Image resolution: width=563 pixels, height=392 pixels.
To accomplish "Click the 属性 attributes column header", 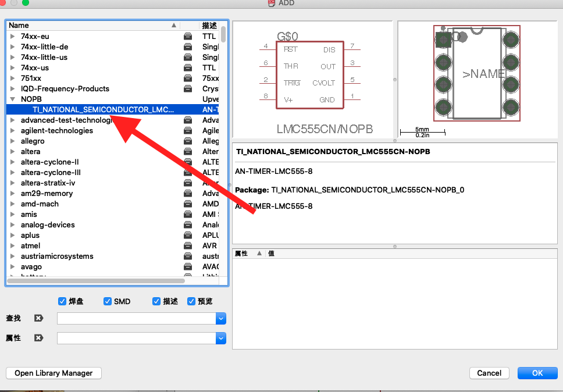I will [x=248, y=254].
